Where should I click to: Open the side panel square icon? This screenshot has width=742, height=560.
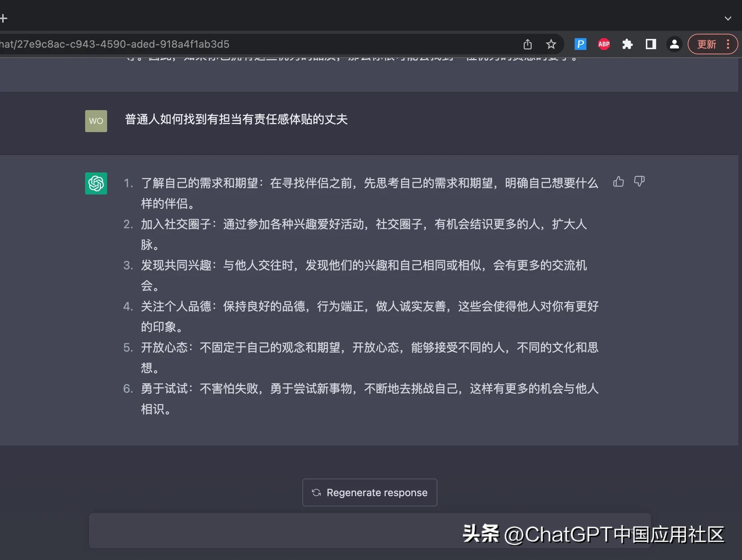[651, 44]
